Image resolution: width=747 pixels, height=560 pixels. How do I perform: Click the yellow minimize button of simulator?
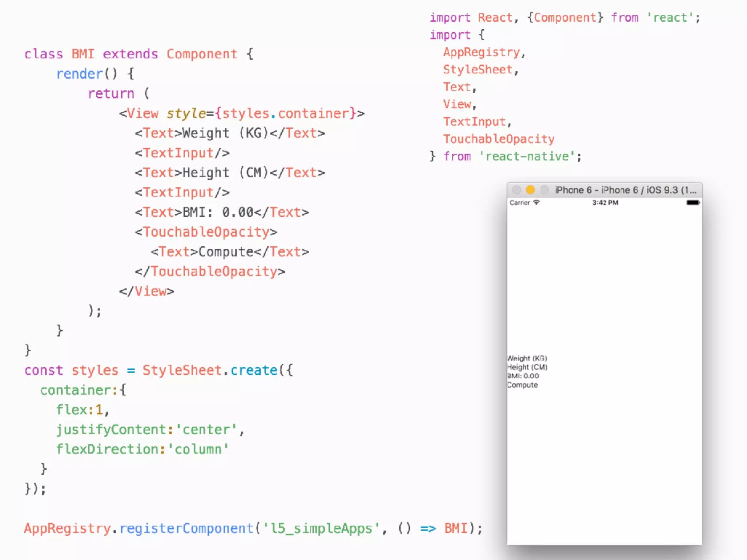point(530,190)
